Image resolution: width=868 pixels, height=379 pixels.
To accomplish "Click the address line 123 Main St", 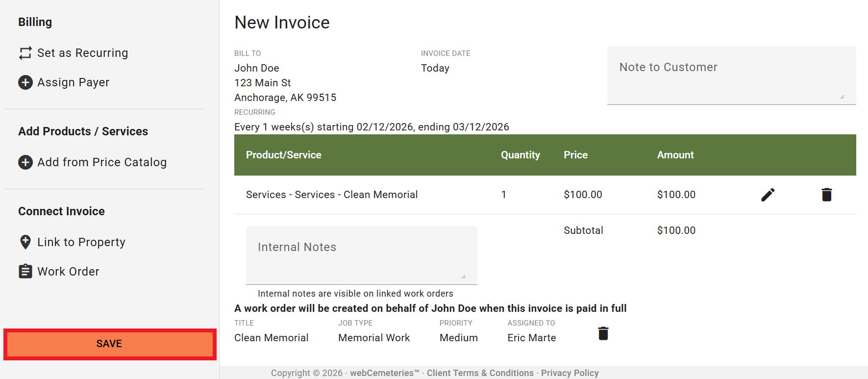I will (263, 83).
